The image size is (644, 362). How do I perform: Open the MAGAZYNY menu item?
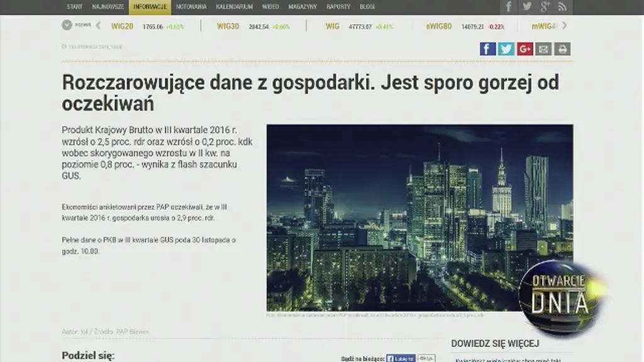pos(303,6)
